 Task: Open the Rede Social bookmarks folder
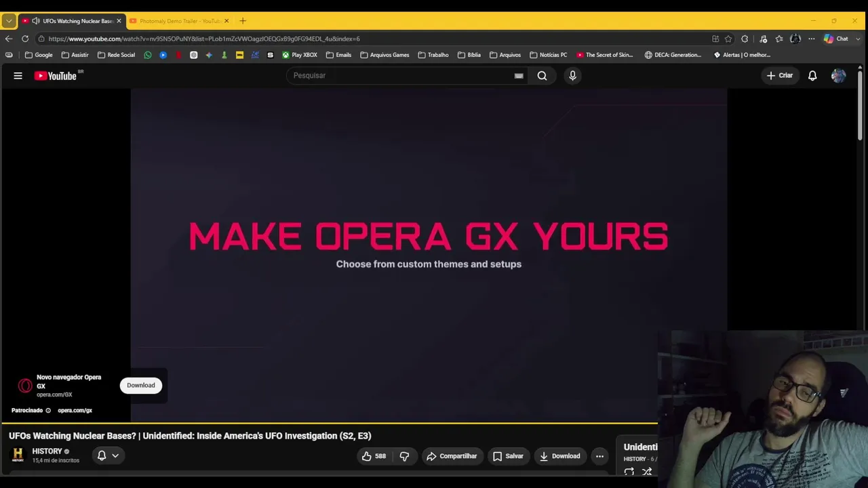point(116,55)
